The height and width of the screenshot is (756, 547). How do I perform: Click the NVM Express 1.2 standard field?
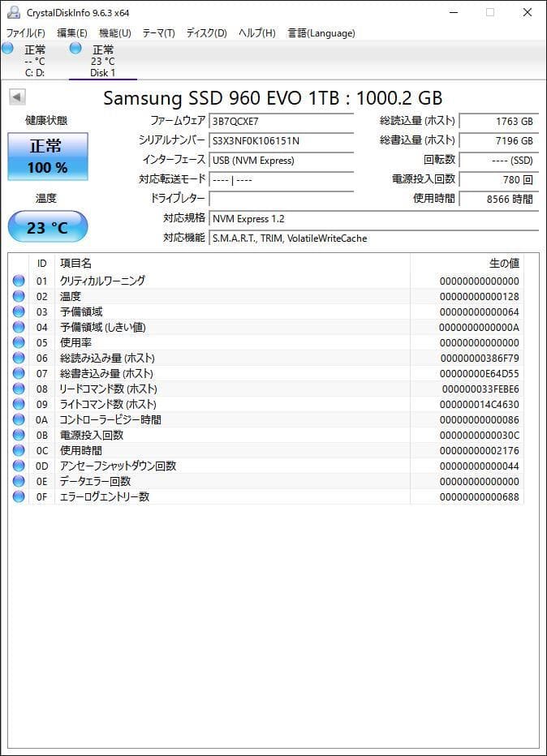click(374, 218)
